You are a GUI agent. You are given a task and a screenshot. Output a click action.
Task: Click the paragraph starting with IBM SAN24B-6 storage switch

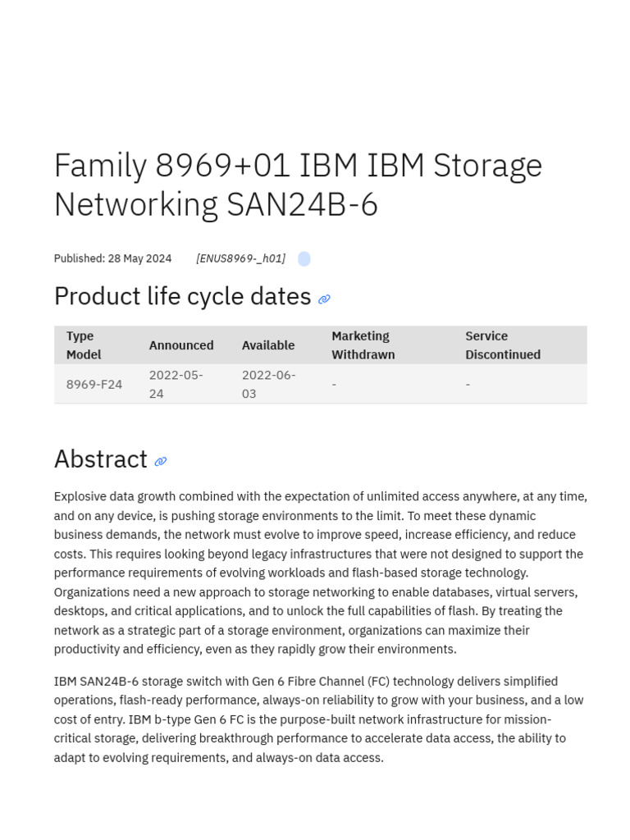coord(320,719)
